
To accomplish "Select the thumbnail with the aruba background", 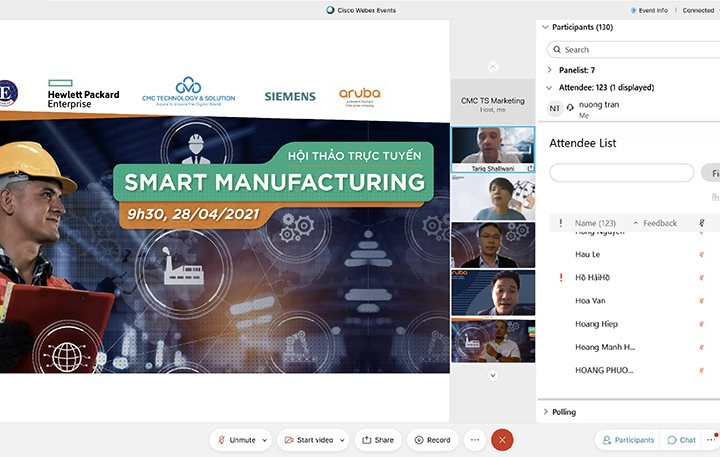I will click(x=493, y=293).
